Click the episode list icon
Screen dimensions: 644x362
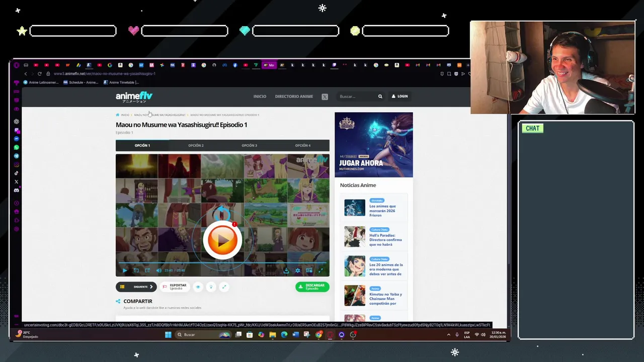tap(122, 287)
